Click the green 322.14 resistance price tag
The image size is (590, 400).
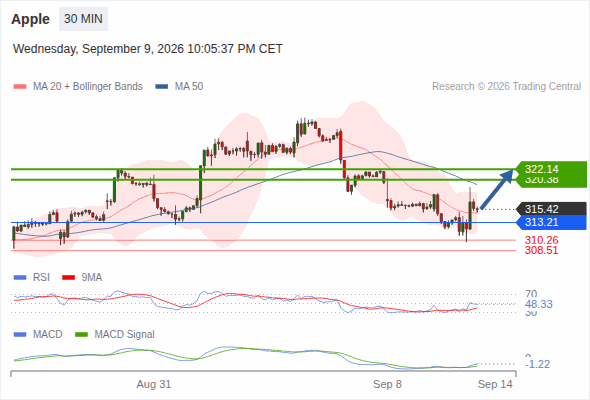point(551,169)
